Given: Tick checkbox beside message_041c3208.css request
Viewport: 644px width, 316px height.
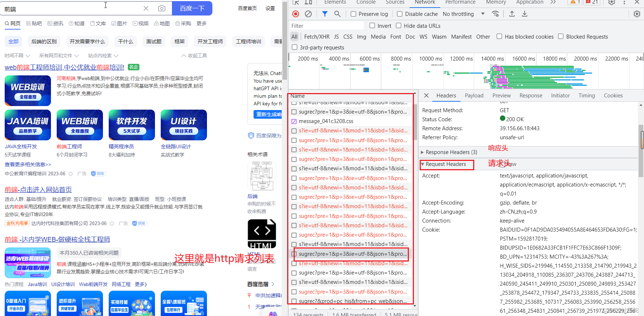Looking at the screenshot, I should (x=294, y=121).
